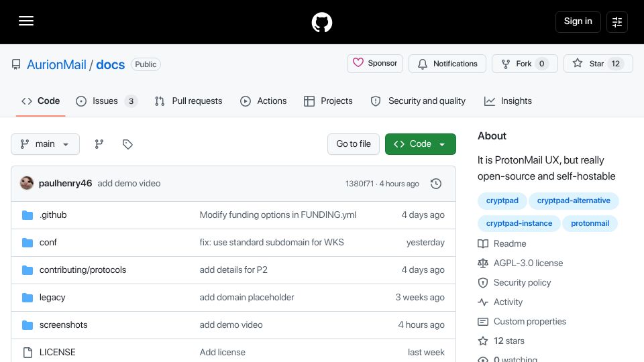The image size is (644, 362).
Task: Switch to the Issues tab
Action: point(107,101)
